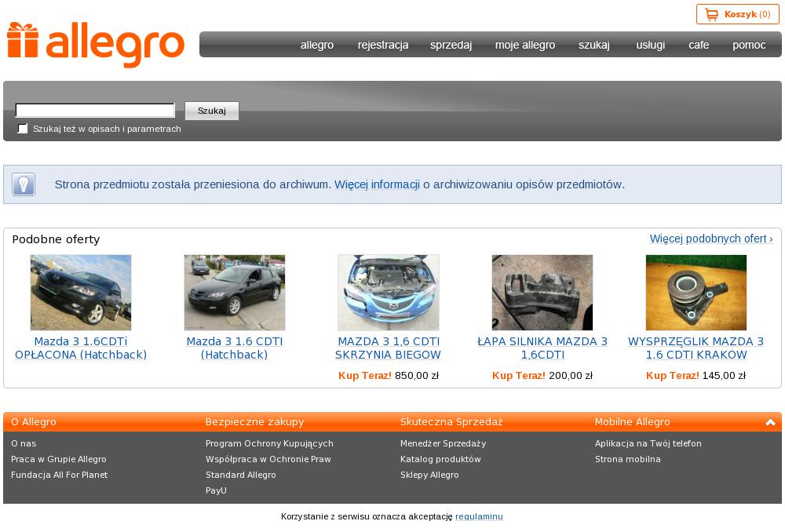This screenshot has height=532, width=785.
Task: Open Menedżer Sprzedaży footer link
Action: (x=443, y=443)
